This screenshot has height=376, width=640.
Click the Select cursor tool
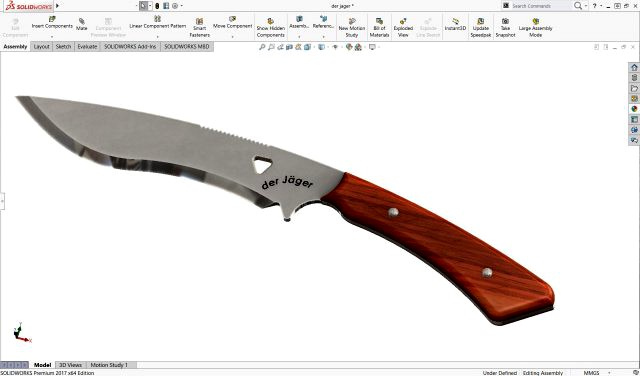[143, 6]
